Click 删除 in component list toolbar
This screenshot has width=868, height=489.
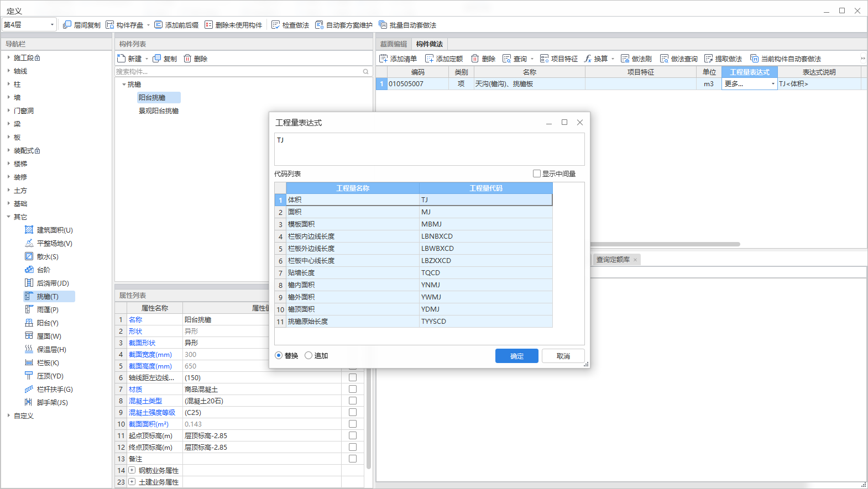point(195,59)
